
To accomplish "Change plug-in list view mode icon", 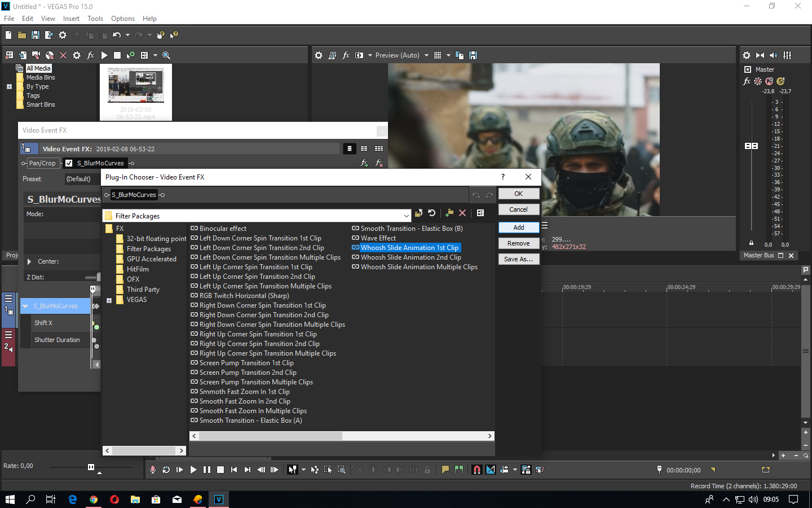I will [480, 213].
